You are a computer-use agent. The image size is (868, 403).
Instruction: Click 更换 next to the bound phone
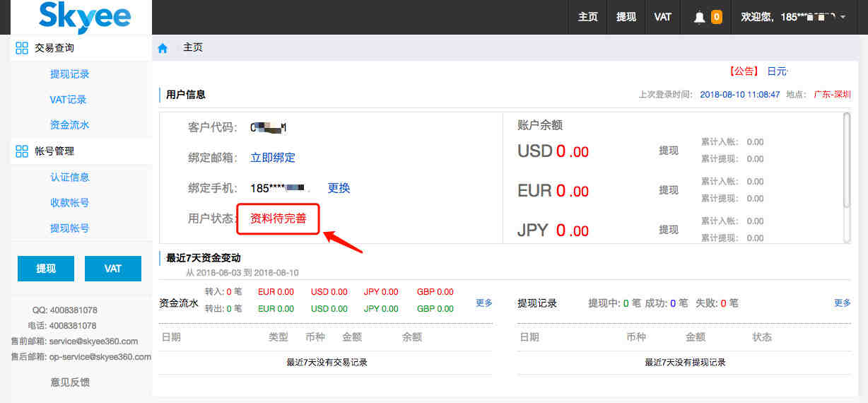click(x=339, y=188)
